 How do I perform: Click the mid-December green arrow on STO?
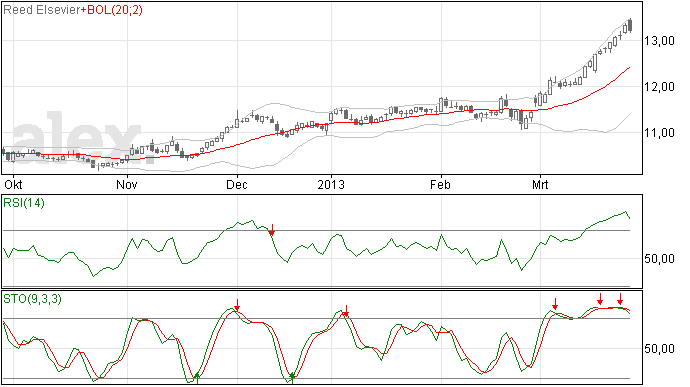[x=292, y=378]
